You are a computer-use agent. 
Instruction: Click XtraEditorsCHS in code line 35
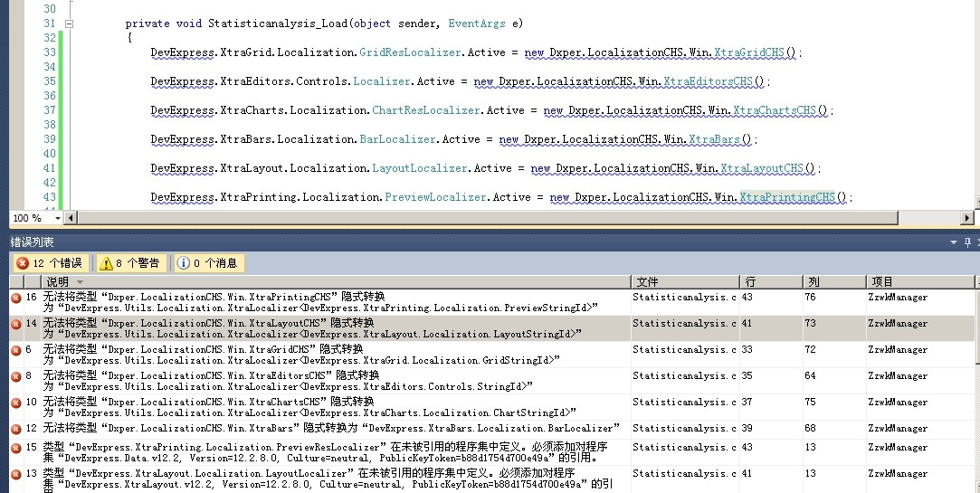709,81
